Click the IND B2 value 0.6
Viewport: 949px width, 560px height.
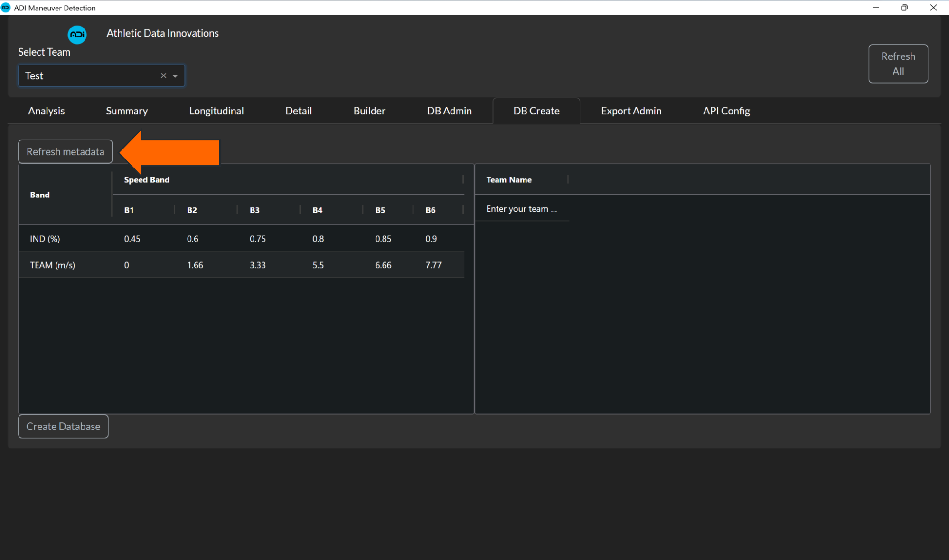click(x=193, y=239)
